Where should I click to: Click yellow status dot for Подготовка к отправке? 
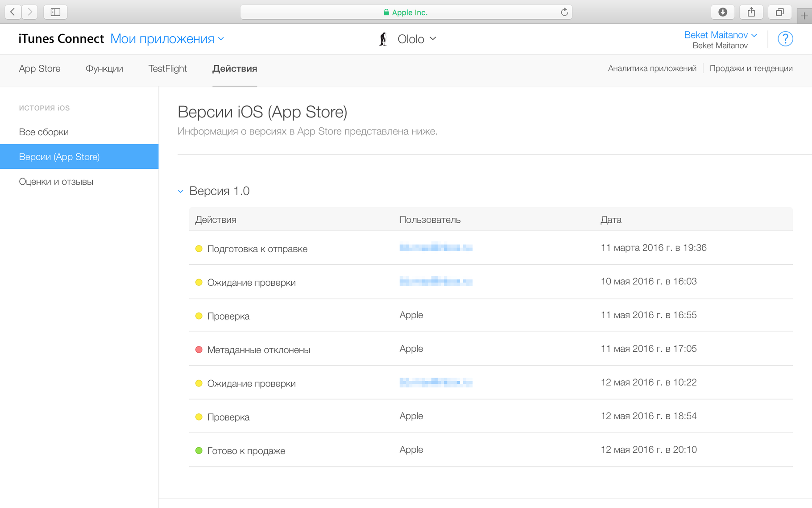[199, 249]
